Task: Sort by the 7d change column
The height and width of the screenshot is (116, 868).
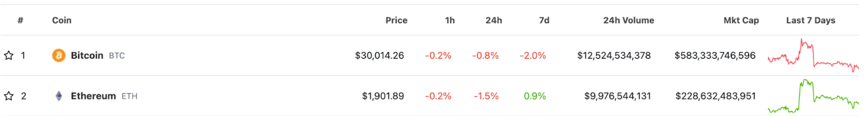Action: 544,21
